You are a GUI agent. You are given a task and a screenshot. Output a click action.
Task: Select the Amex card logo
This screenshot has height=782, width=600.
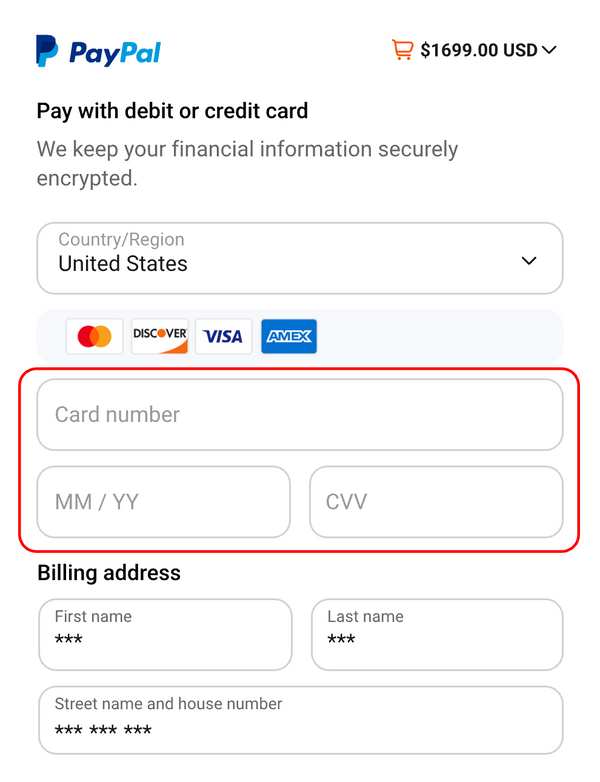[289, 336]
